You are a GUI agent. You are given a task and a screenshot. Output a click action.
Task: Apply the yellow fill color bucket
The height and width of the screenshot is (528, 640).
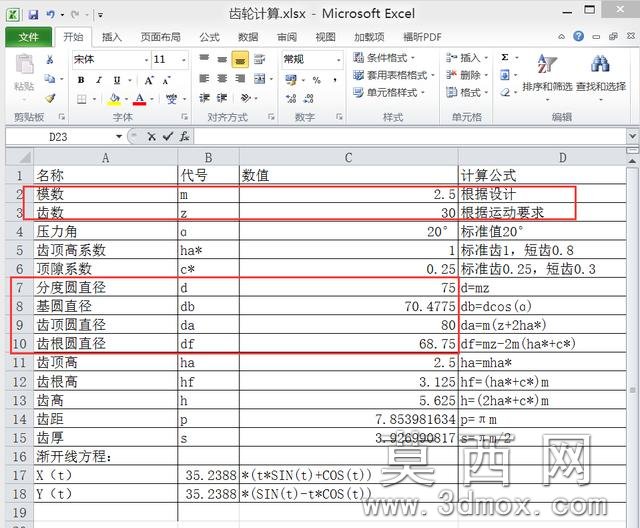[x=114, y=99]
